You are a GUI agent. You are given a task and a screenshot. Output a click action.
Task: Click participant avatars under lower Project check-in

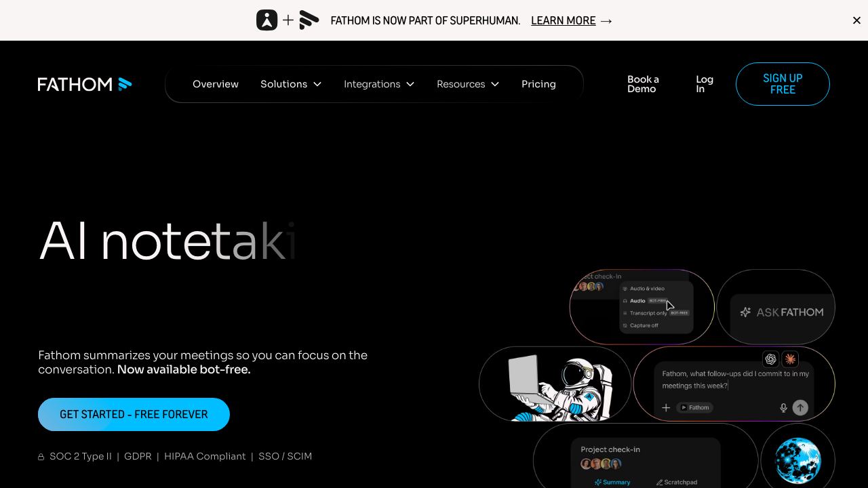point(601,464)
